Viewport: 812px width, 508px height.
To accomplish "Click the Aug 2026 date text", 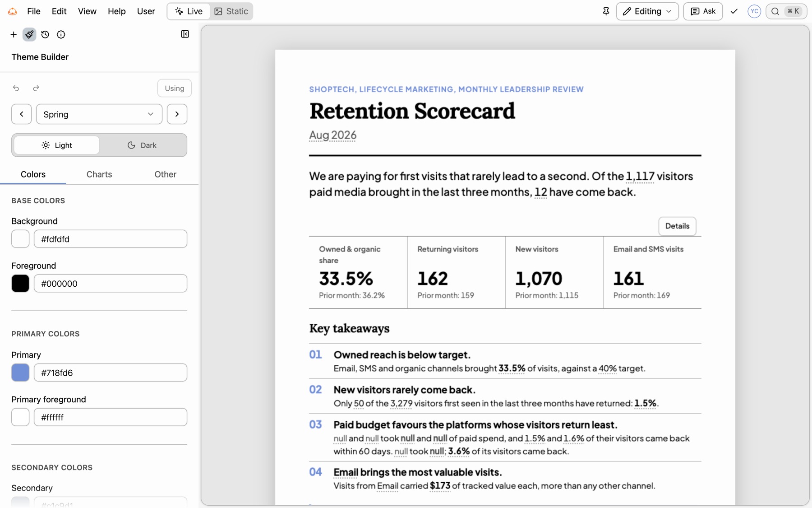I will pyautogui.click(x=333, y=135).
